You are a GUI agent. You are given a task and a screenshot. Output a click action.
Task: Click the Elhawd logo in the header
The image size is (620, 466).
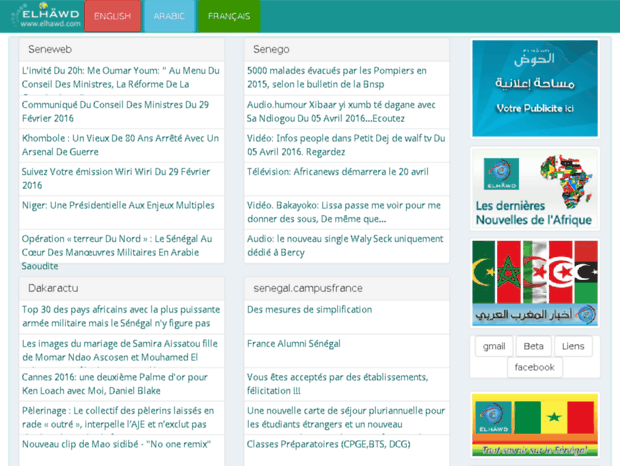[x=46, y=16]
